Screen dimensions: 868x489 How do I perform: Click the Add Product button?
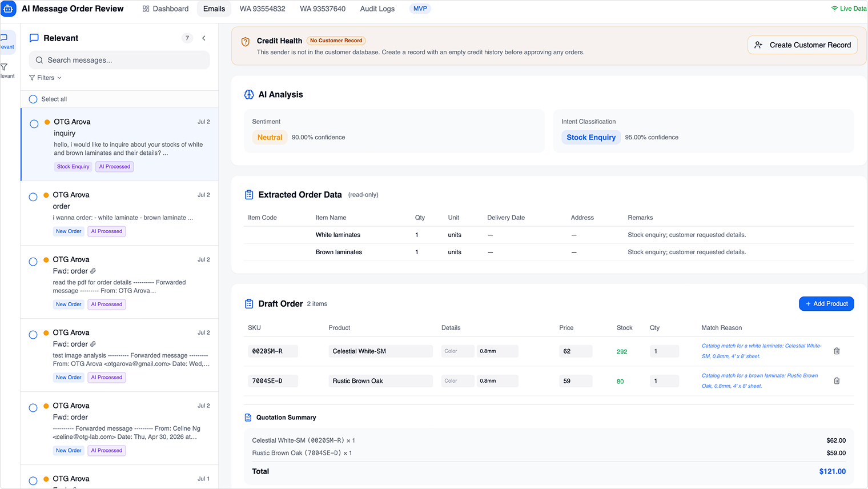coord(826,304)
